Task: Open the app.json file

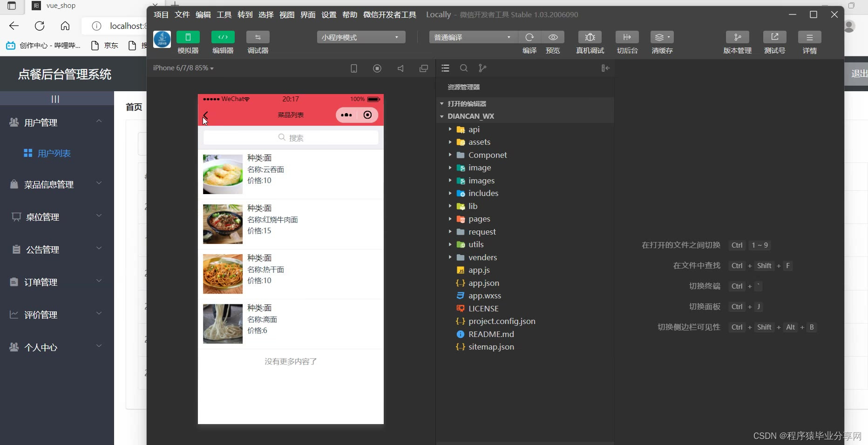Action: coord(525,283)
